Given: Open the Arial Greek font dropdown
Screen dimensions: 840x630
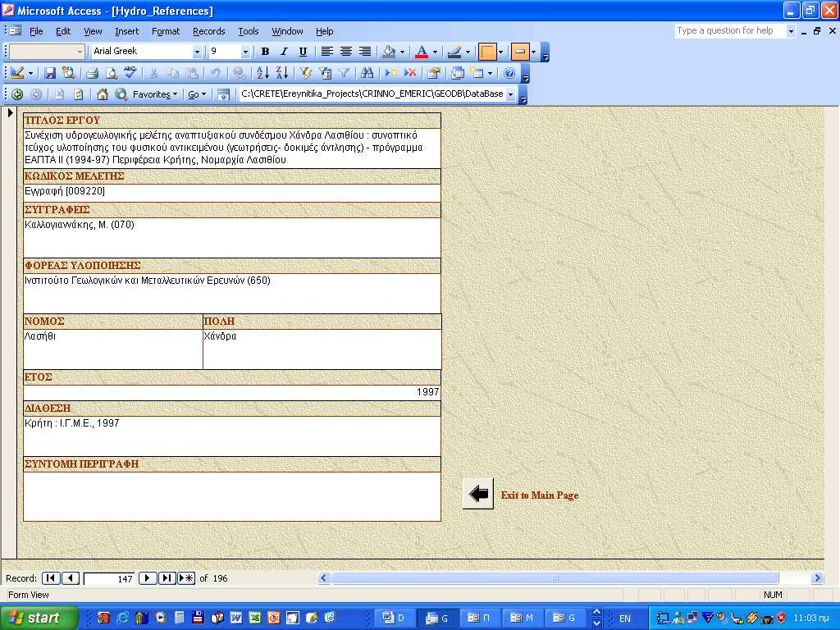Looking at the screenshot, I should pos(197,52).
